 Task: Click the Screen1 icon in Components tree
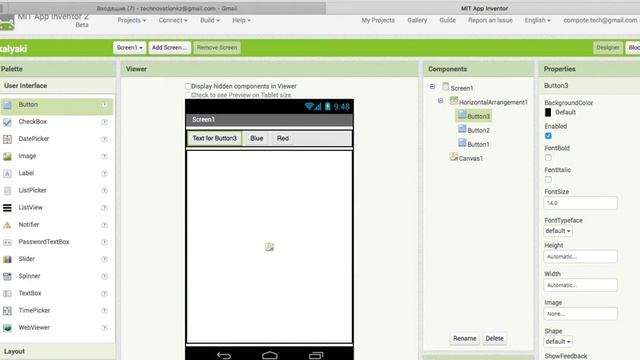pyautogui.click(x=446, y=87)
